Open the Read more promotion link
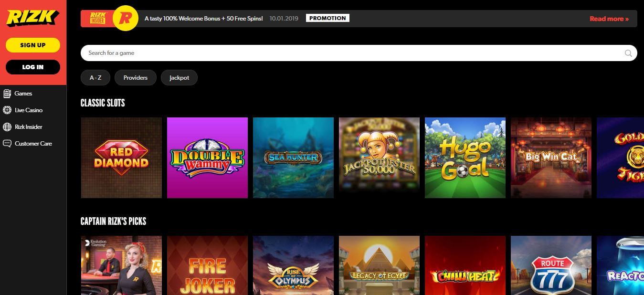The image size is (644, 295). point(609,19)
